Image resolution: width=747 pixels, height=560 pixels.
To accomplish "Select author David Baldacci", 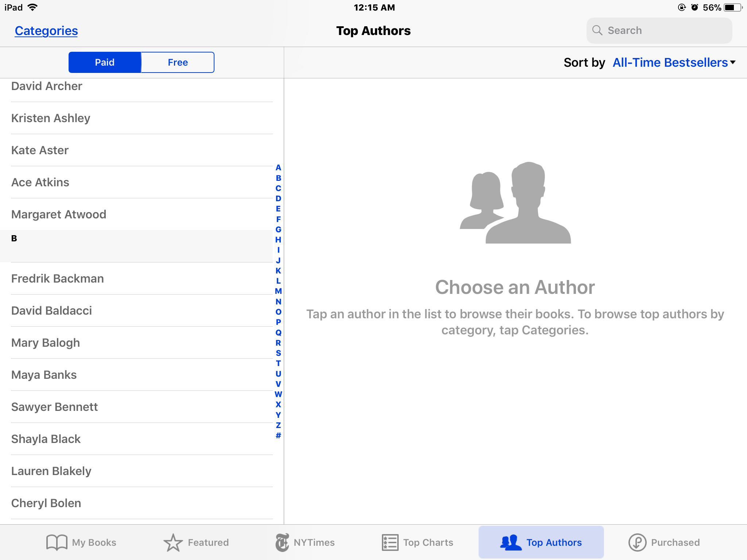I will [51, 311].
